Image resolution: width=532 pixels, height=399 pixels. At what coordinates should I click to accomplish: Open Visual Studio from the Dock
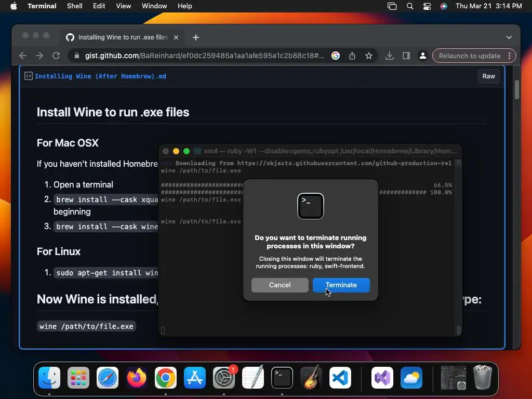point(382,378)
